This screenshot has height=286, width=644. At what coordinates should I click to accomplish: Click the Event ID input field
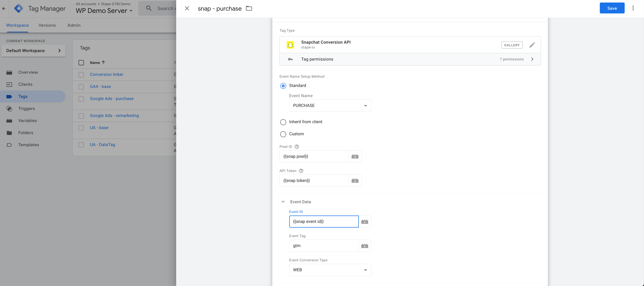coord(324,222)
